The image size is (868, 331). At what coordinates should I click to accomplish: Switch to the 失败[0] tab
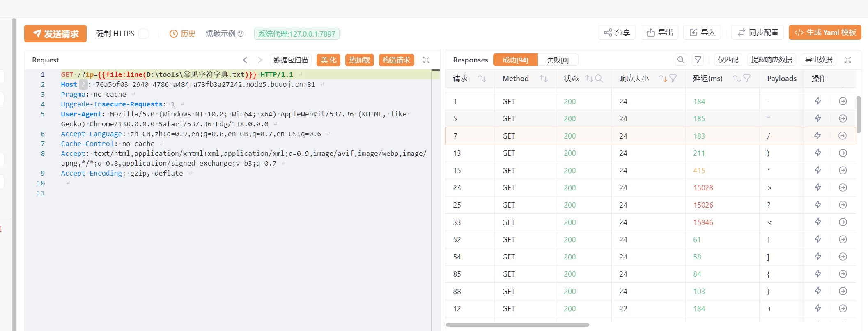(x=558, y=60)
